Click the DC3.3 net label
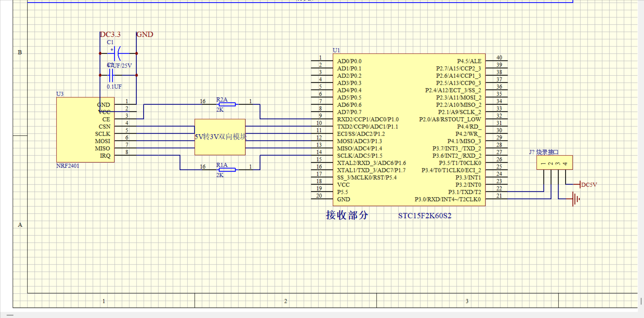 pos(110,34)
